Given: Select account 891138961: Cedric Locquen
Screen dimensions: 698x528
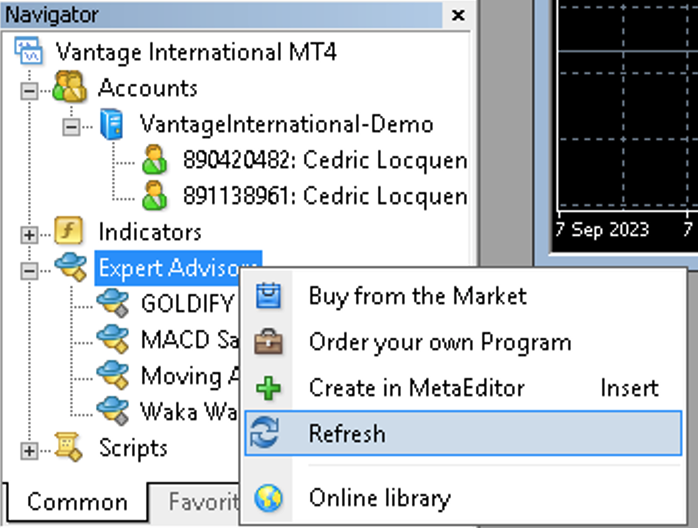Looking at the screenshot, I should [x=325, y=196].
